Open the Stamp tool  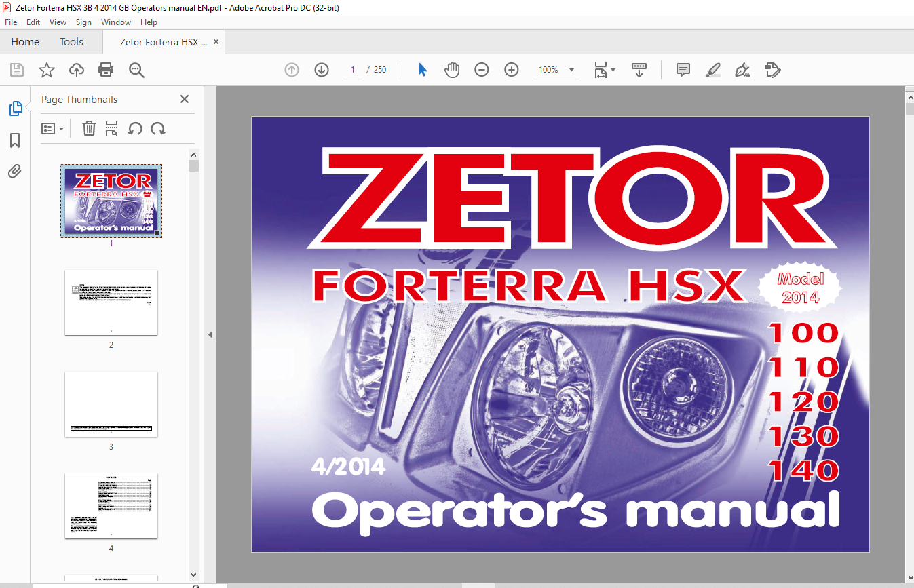tap(772, 70)
